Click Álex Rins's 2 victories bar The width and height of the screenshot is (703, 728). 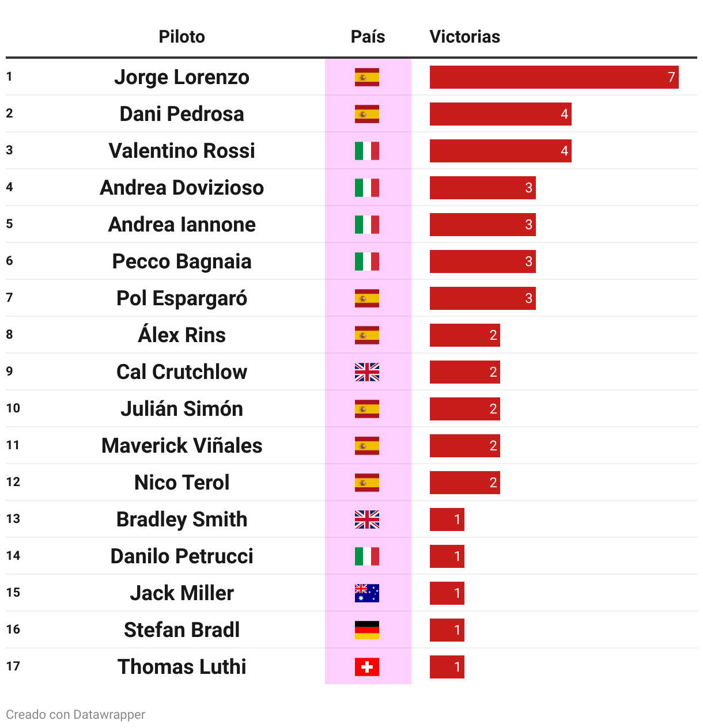pyautogui.click(x=464, y=335)
